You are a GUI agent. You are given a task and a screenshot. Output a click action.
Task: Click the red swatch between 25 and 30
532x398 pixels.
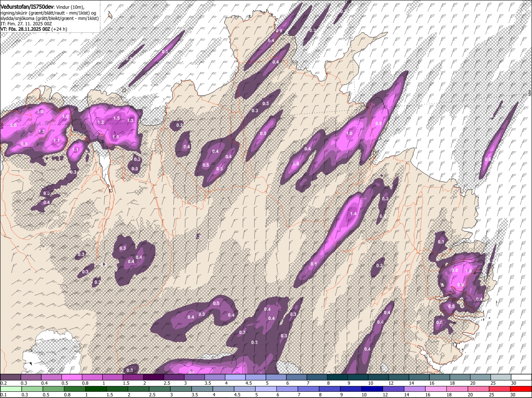[500, 389]
